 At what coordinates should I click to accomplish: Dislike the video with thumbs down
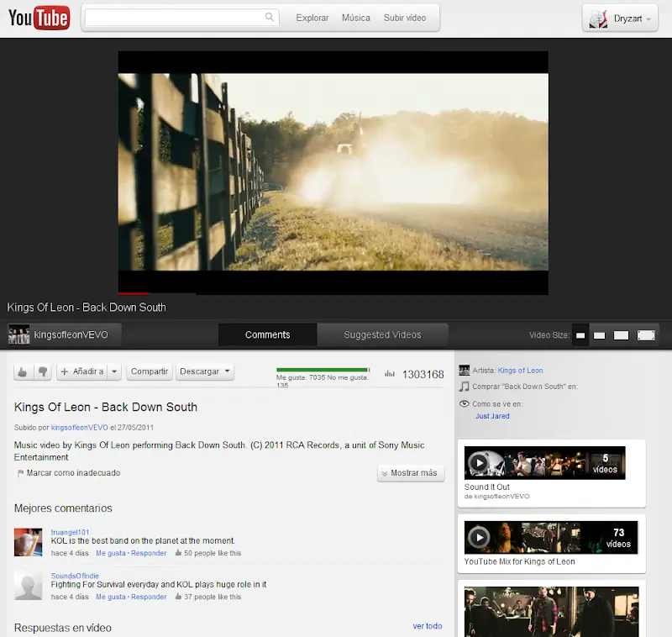click(x=43, y=371)
